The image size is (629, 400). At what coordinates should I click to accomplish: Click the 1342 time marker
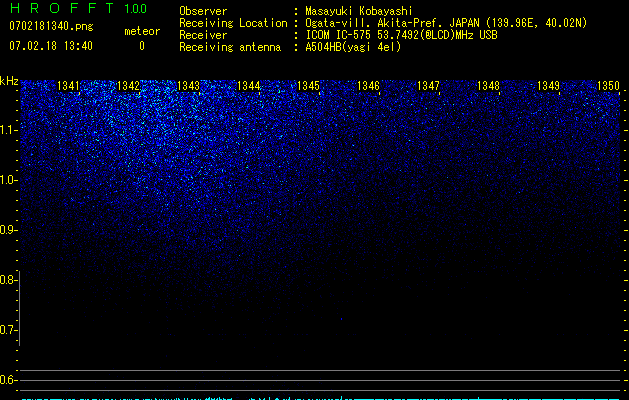(128, 85)
